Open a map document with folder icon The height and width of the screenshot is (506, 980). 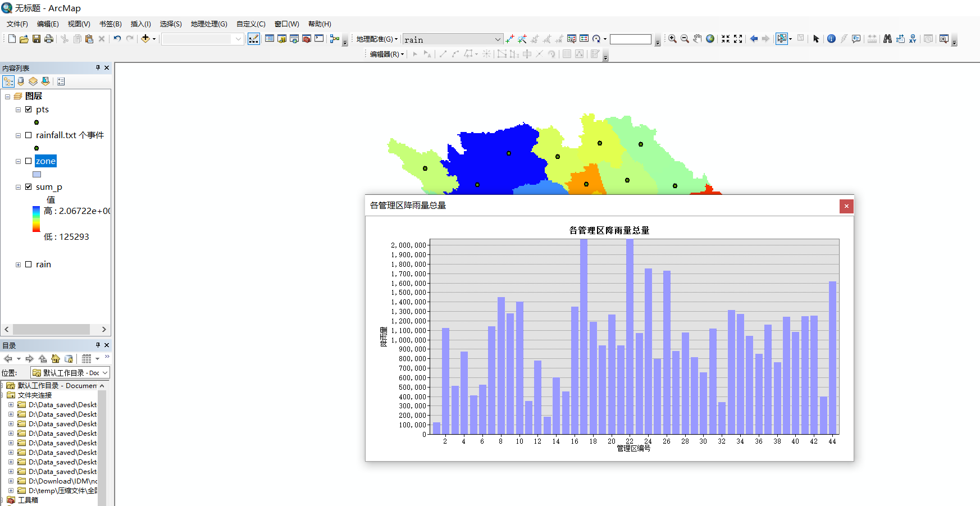pos(24,39)
